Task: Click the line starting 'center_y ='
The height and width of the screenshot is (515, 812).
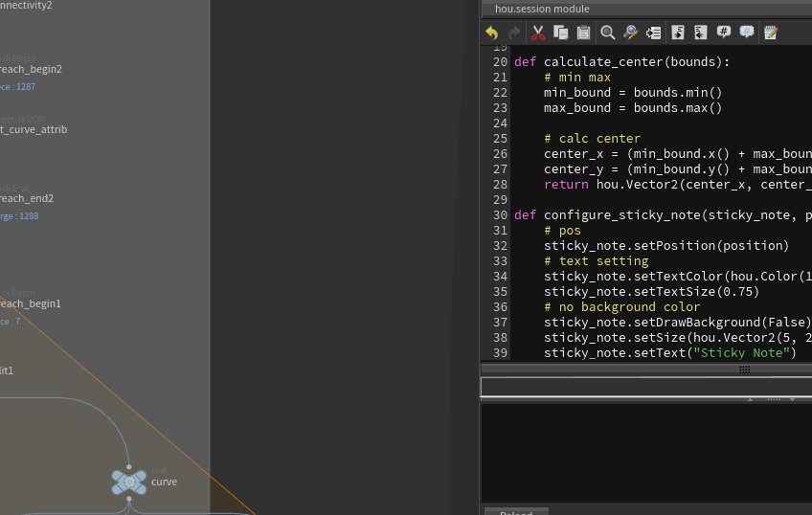Action: click(677, 169)
